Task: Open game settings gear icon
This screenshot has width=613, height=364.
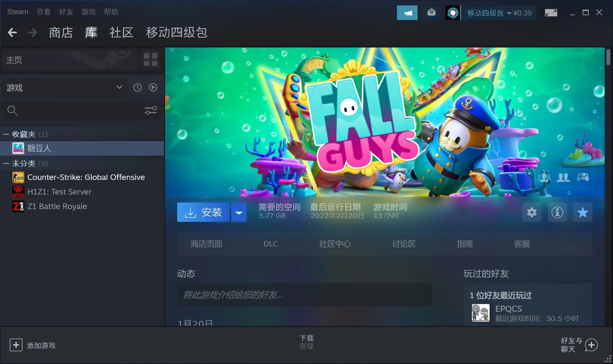Action: (532, 212)
